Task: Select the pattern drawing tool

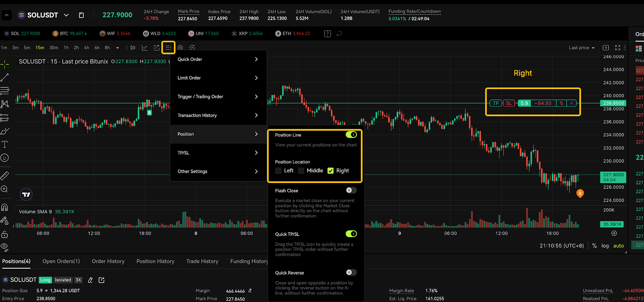Action: coord(4,104)
